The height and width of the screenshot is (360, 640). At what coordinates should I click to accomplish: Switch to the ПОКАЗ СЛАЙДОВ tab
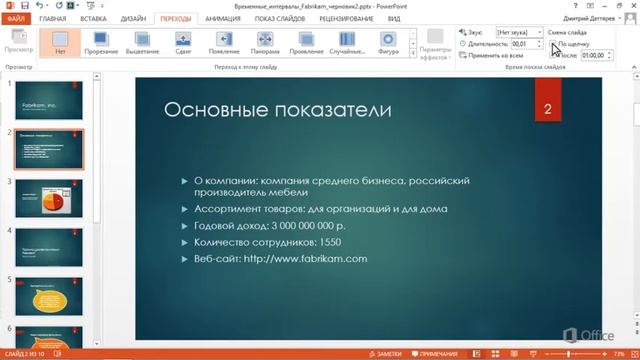pos(280,19)
